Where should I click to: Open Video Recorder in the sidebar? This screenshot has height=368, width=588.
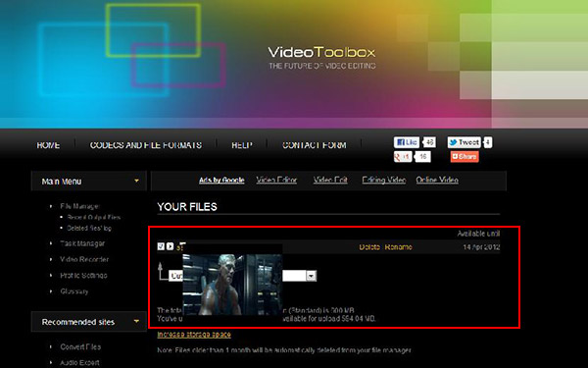point(84,259)
